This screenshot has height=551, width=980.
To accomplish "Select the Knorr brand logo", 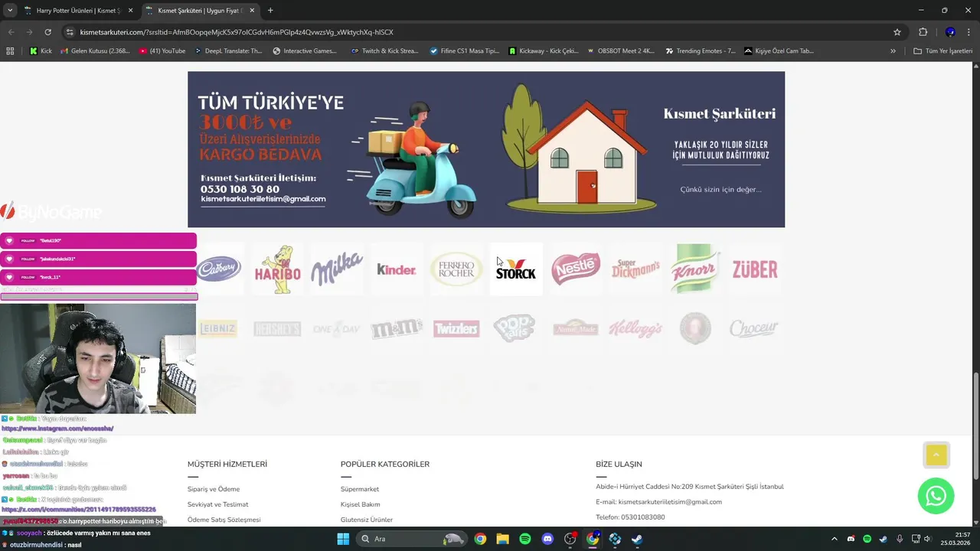I will click(695, 269).
